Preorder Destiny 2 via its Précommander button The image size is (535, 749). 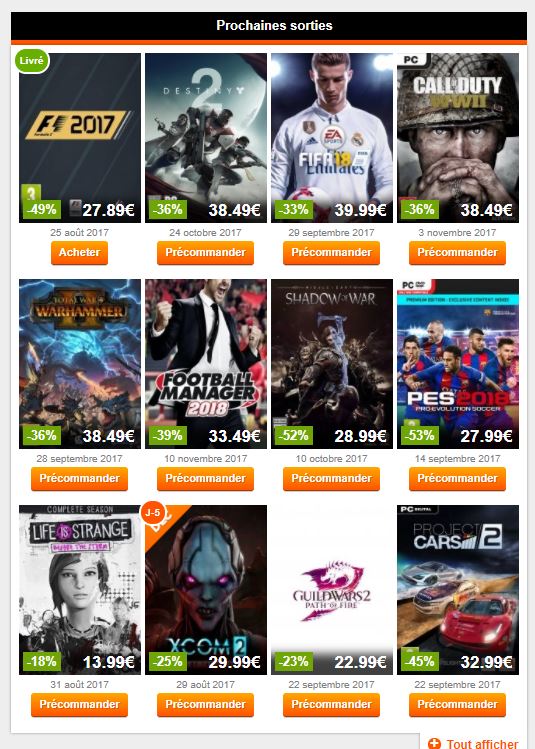205,253
